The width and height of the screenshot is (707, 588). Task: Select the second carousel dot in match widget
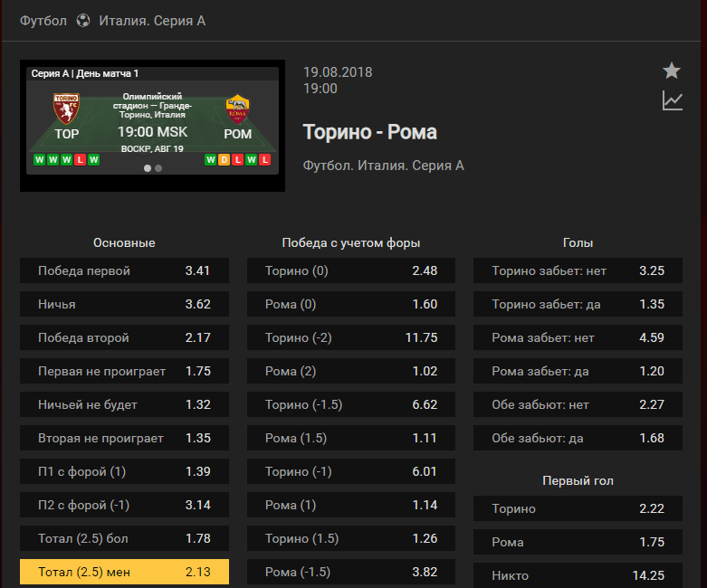click(158, 168)
